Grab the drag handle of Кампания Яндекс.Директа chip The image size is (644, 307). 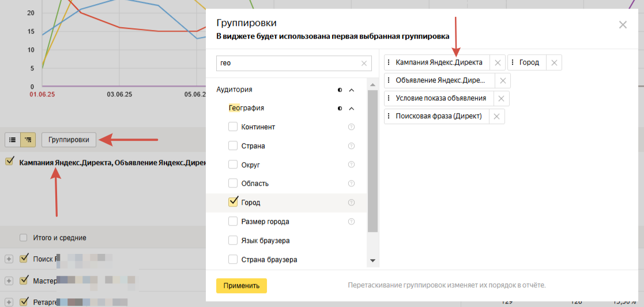click(389, 63)
